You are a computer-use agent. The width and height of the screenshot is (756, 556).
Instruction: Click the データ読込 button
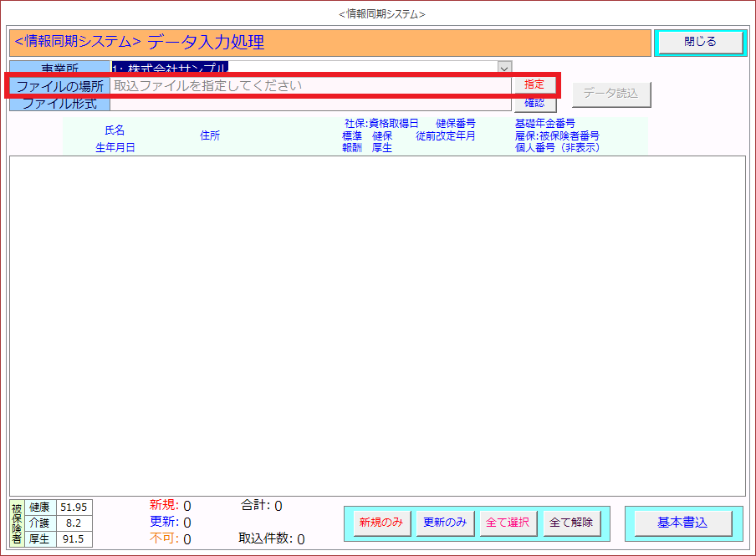610,94
